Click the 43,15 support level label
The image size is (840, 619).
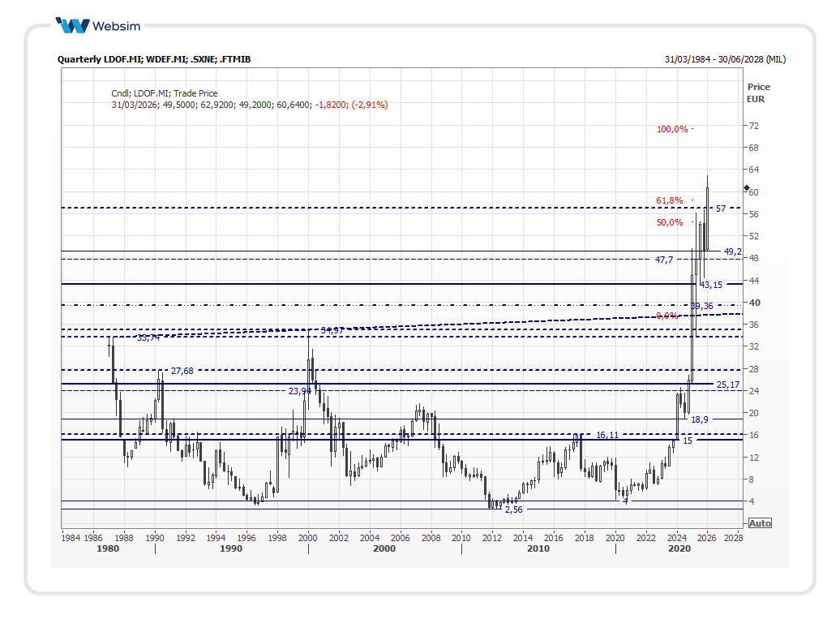pyautogui.click(x=711, y=285)
